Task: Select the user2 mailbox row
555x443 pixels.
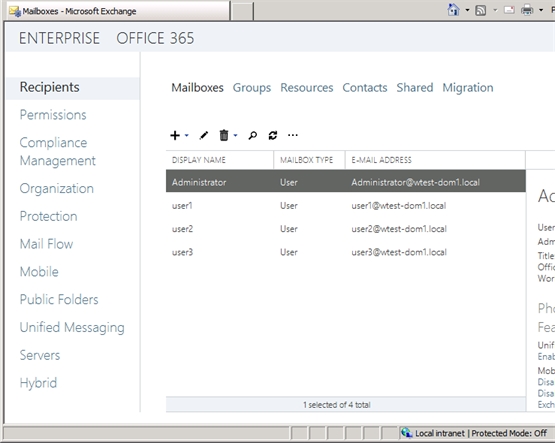Action: (346, 229)
